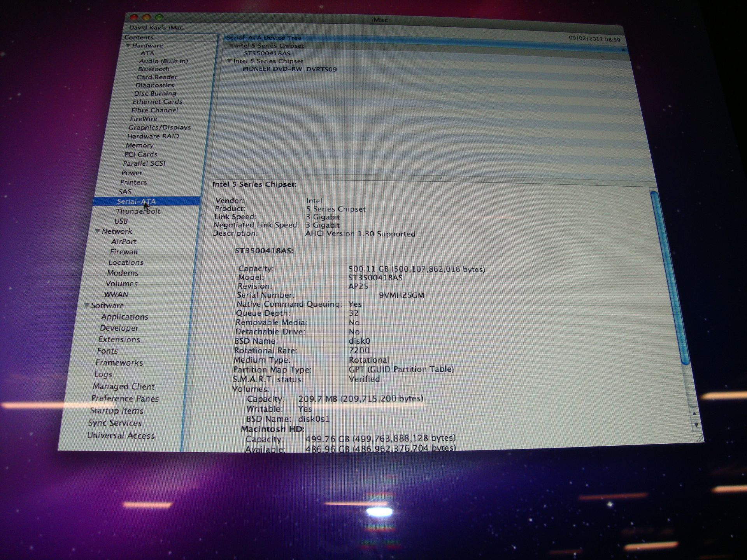Open AirPort network details

pos(123,241)
